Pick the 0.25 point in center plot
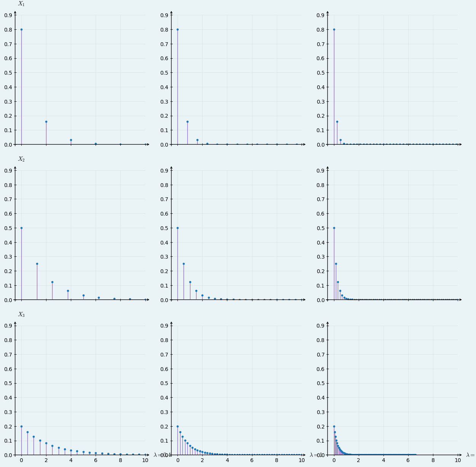This screenshot has width=476, height=467. [184, 264]
